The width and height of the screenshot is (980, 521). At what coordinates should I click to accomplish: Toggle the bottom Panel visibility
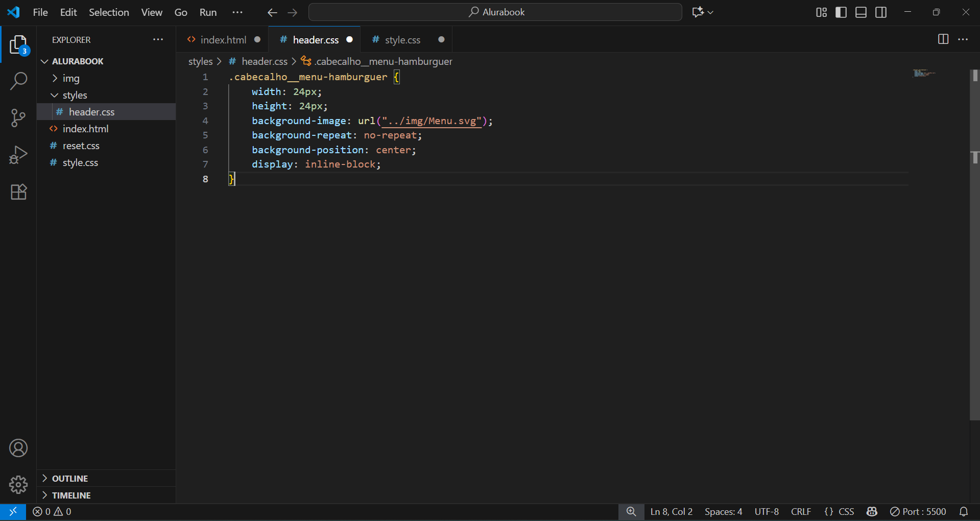click(861, 12)
